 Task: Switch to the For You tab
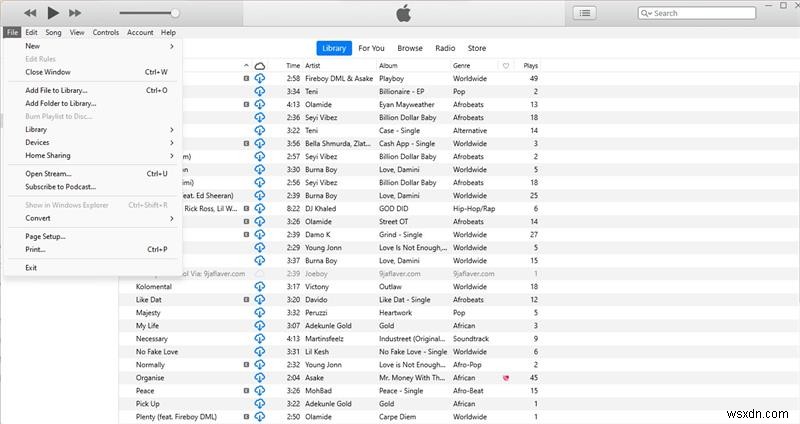click(371, 48)
